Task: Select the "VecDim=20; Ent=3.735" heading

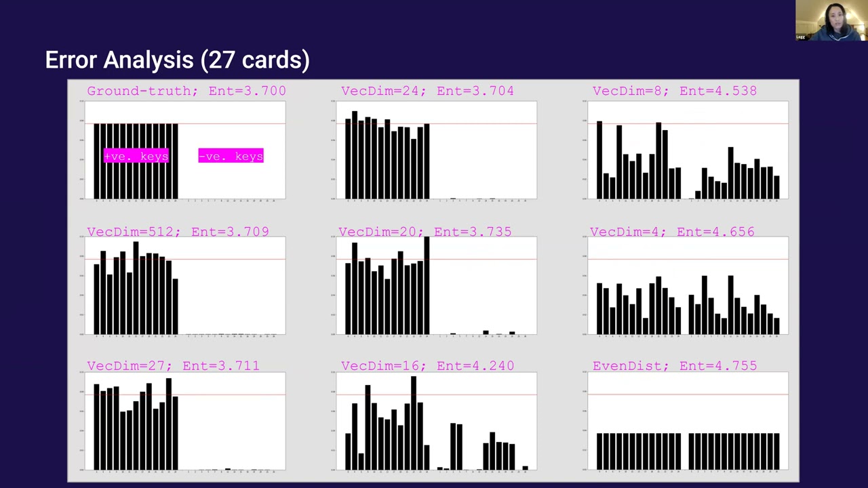Action: (x=425, y=232)
